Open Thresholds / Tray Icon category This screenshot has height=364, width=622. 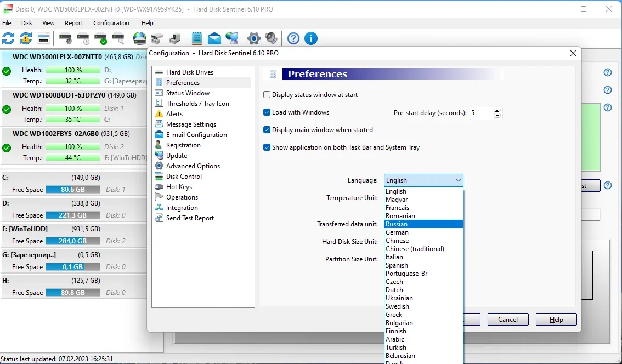click(197, 104)
